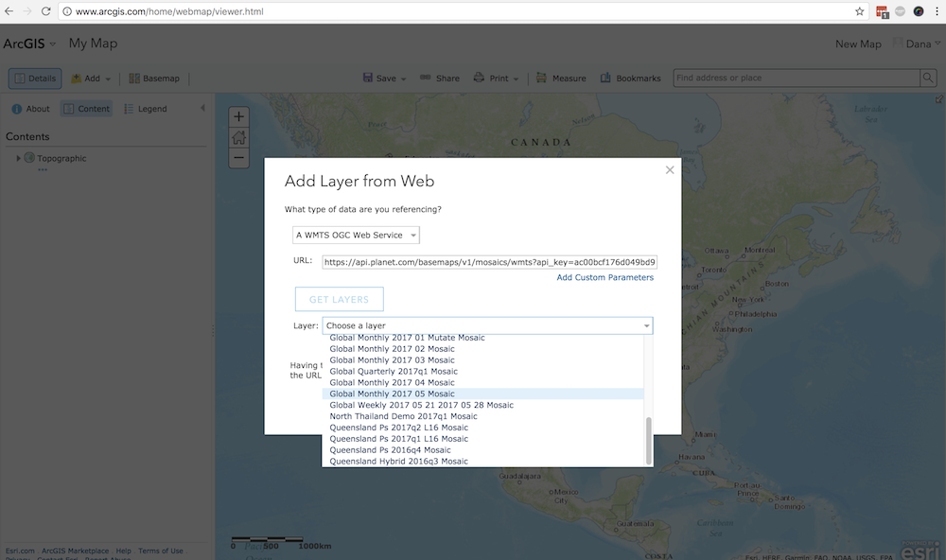Select the Measure tool
Viewport: 946px width, 560px height.
[x=561, y=78]
